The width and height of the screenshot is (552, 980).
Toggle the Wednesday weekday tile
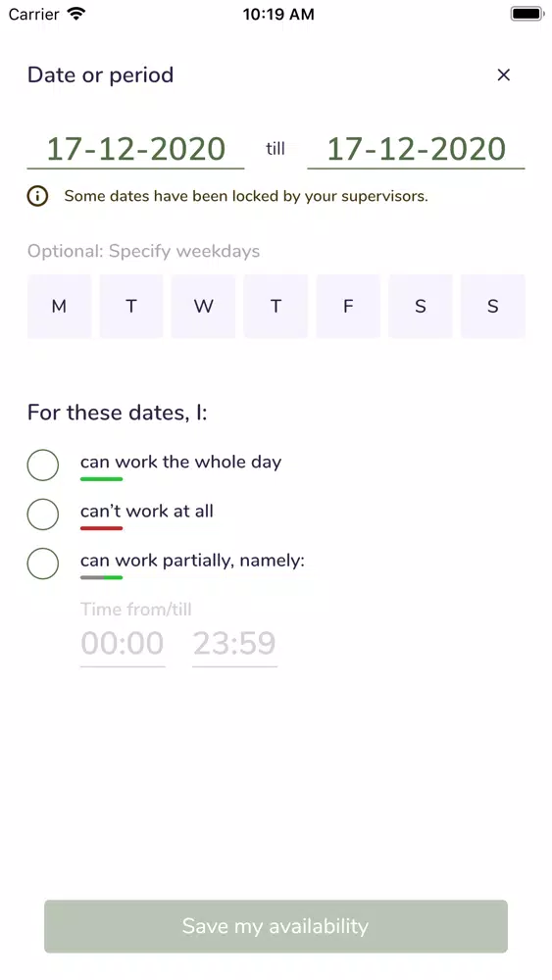pyautogui.click(x=203, y=306)
